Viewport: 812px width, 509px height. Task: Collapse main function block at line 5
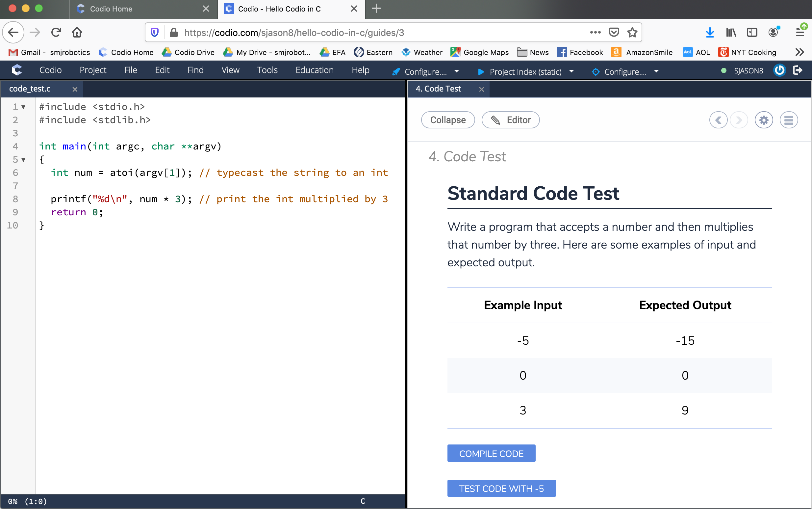[x=23, y=160]
